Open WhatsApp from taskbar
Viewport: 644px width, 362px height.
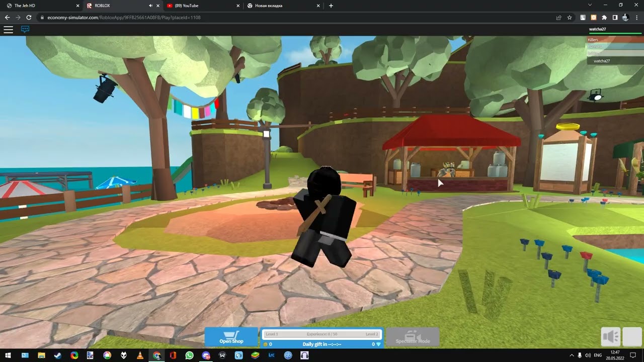pos(189,355)
